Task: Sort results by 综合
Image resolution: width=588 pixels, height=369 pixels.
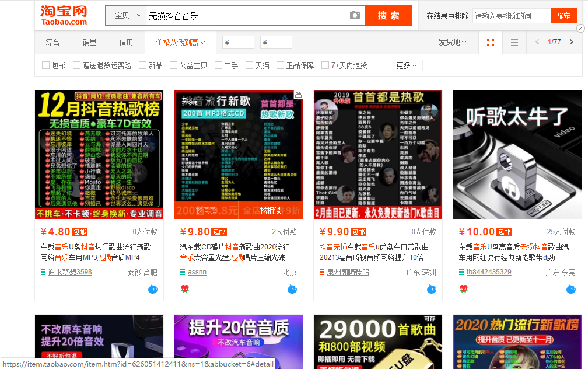Action: (52, 43)
